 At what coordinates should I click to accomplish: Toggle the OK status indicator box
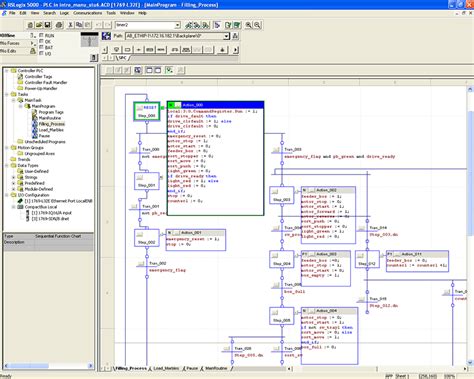42,41
